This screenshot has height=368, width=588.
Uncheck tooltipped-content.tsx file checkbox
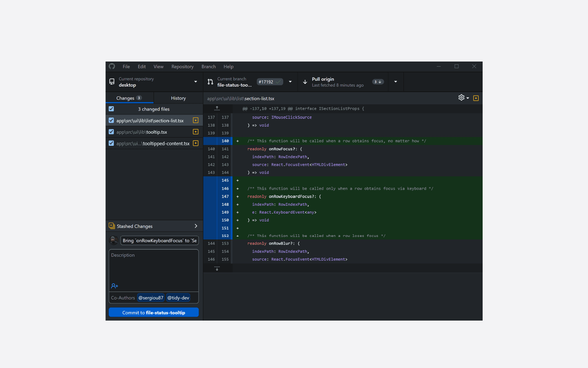click(x=111, y=143)
